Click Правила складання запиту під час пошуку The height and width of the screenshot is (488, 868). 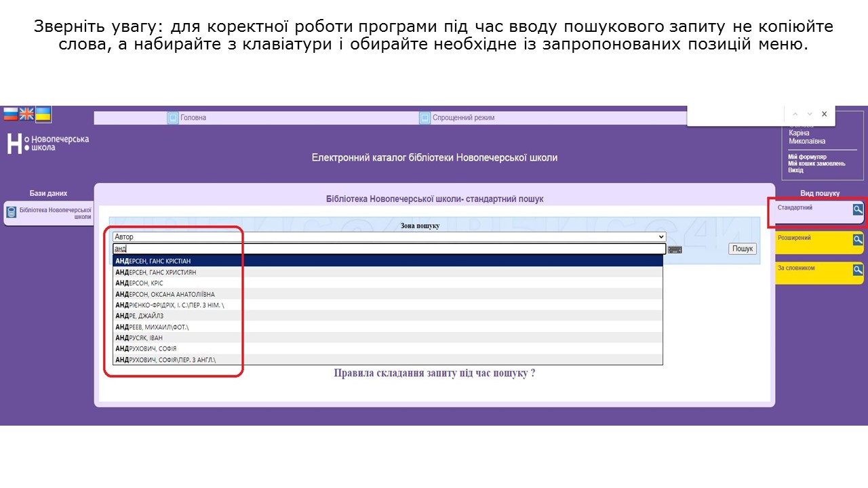coord(434,373)
